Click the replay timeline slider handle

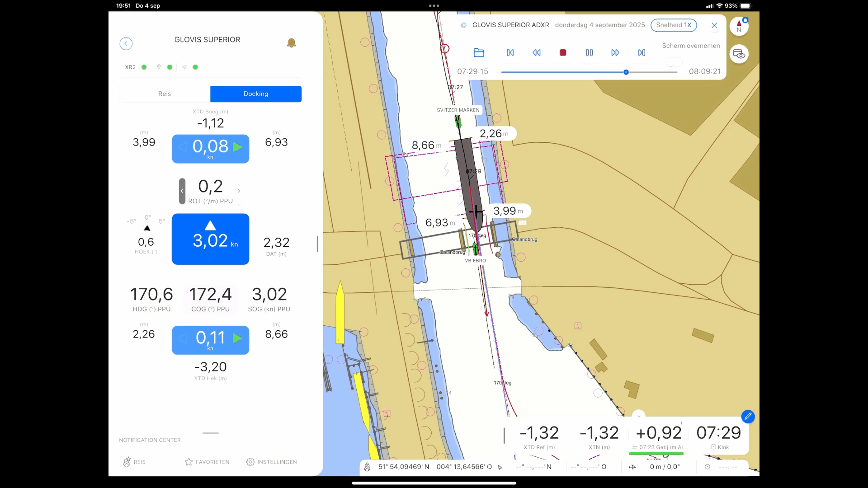click(626, 72)
